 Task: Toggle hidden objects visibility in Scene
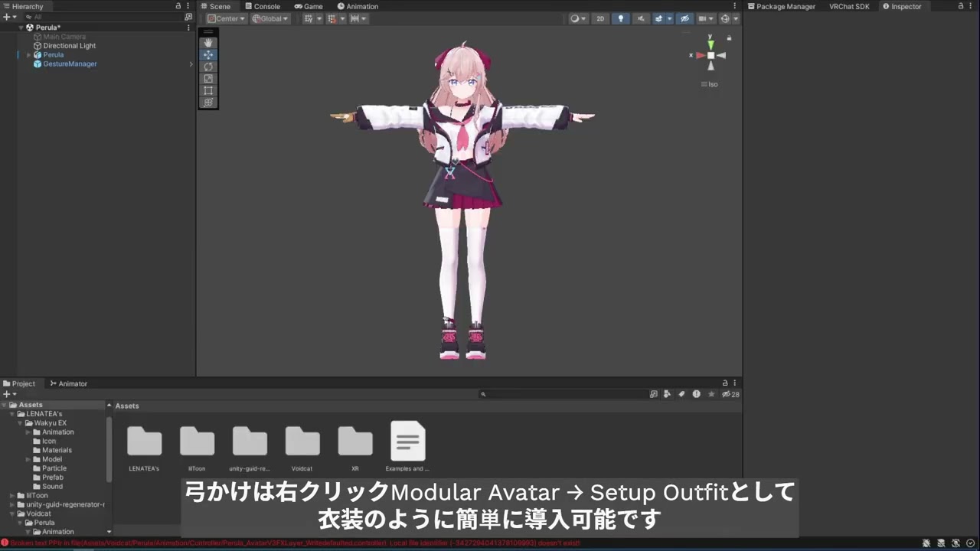[x=685, y=18]
